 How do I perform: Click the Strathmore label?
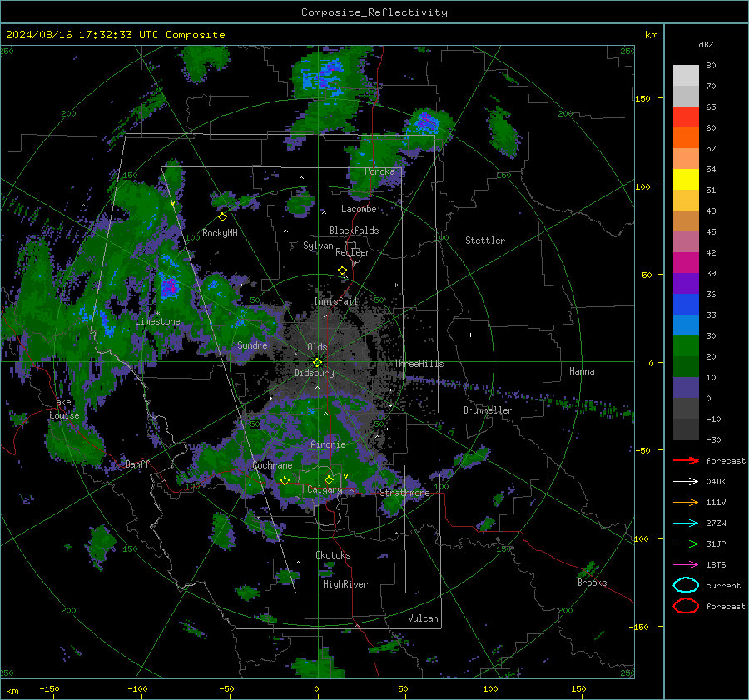[x=404, y=493]
